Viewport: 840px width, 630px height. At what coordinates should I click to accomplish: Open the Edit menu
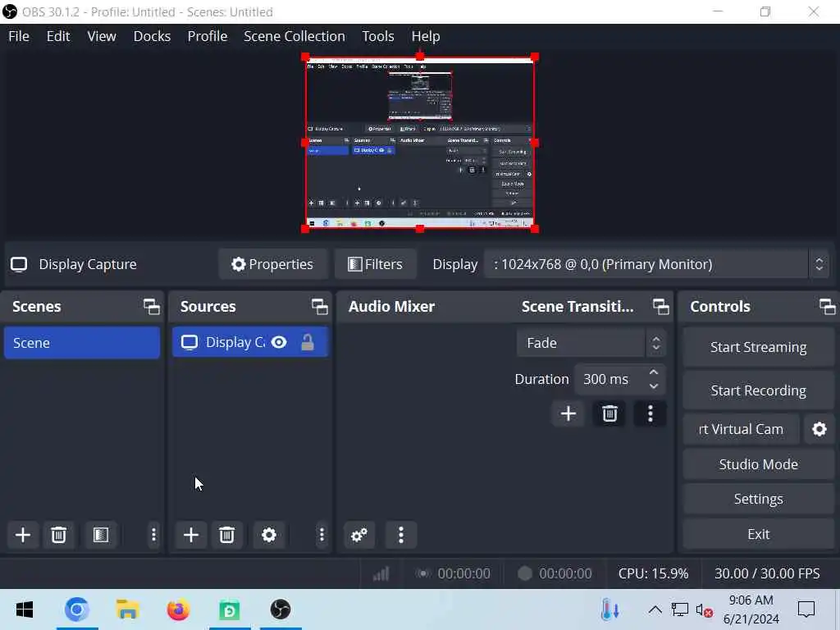point(58,36)
